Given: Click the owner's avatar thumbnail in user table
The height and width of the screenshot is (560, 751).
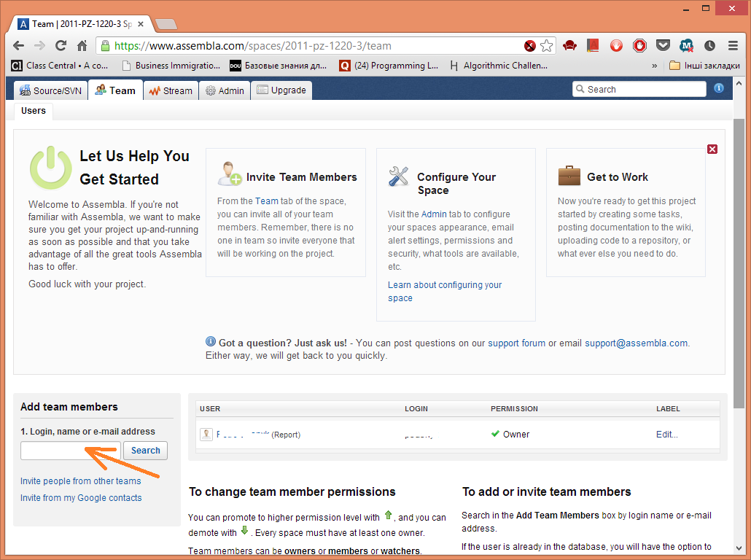Looking at the screenshot, I should 206,435.
